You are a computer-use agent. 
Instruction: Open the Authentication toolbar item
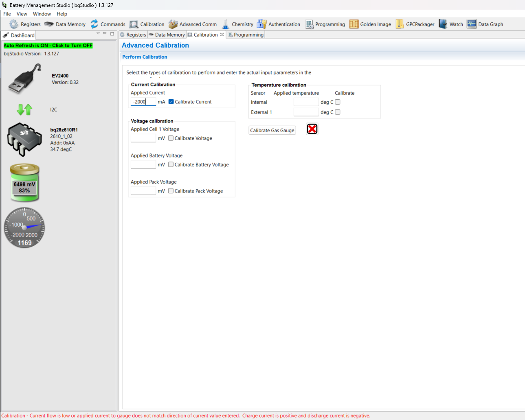pyautogui.click(x=279, y=24)
